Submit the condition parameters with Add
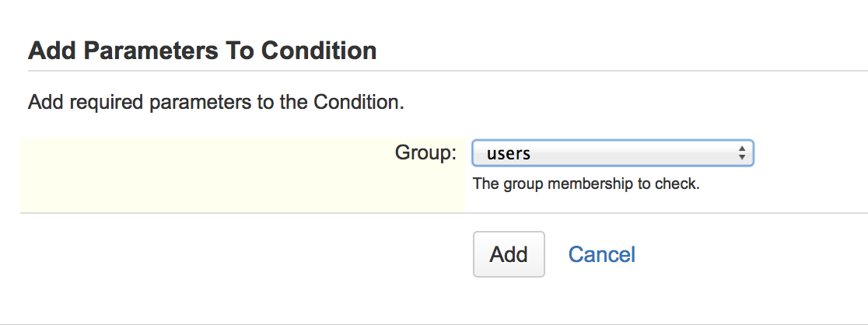 [509, 254]
